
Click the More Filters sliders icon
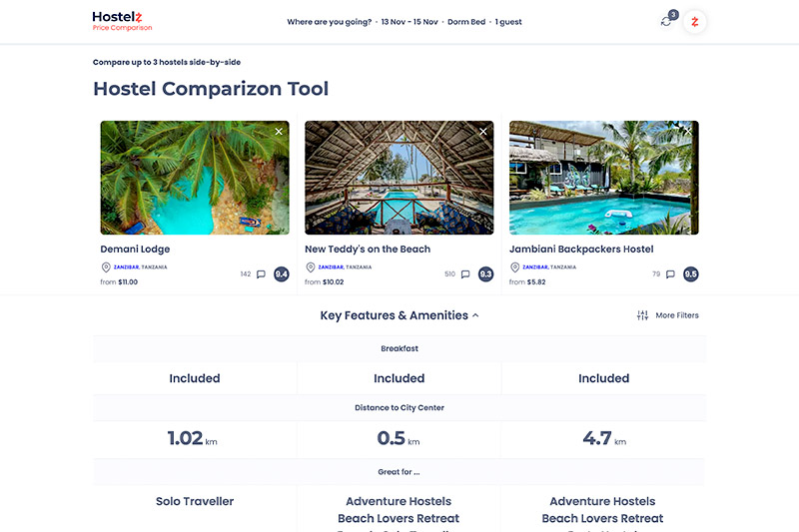click(x=642, y=315)
